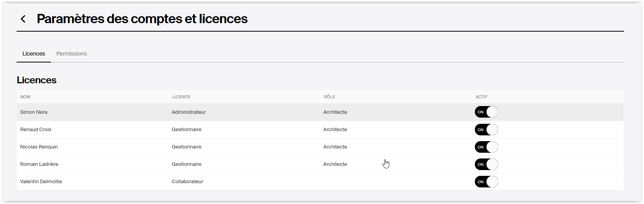The width and height of the screenshot is (644, 204).
Task: Disable Renaud Croix's active toggle
Action: 486,130
